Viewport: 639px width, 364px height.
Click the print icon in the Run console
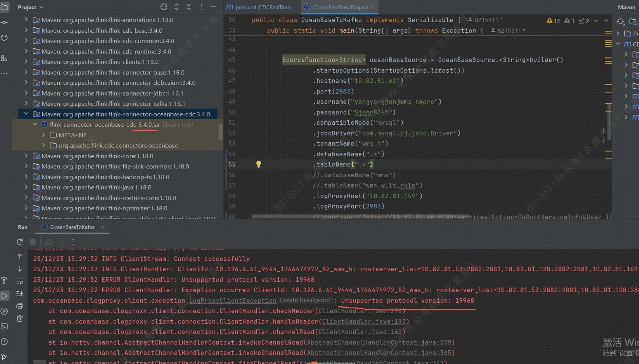[x=20, y=306]
